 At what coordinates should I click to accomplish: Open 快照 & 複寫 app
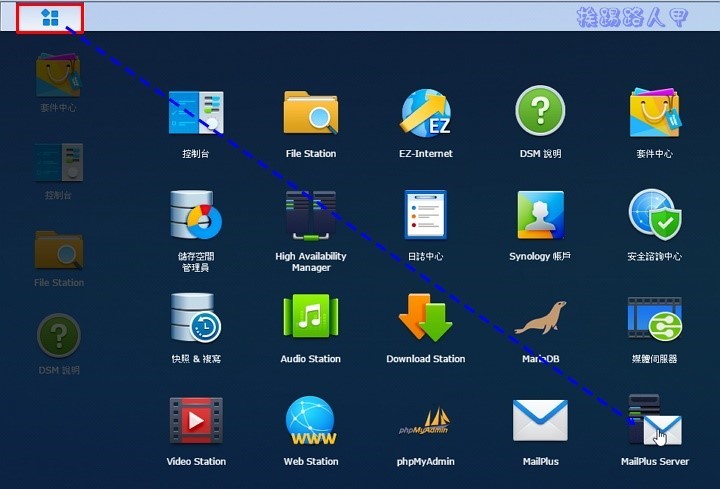[x=196, y=318]
